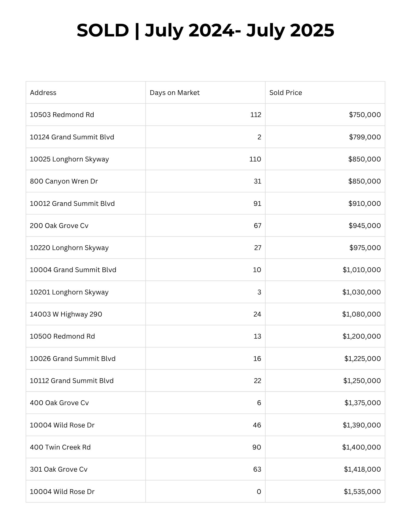Select the 301 Oak Grove Cv cell

(x=59, y=469)
